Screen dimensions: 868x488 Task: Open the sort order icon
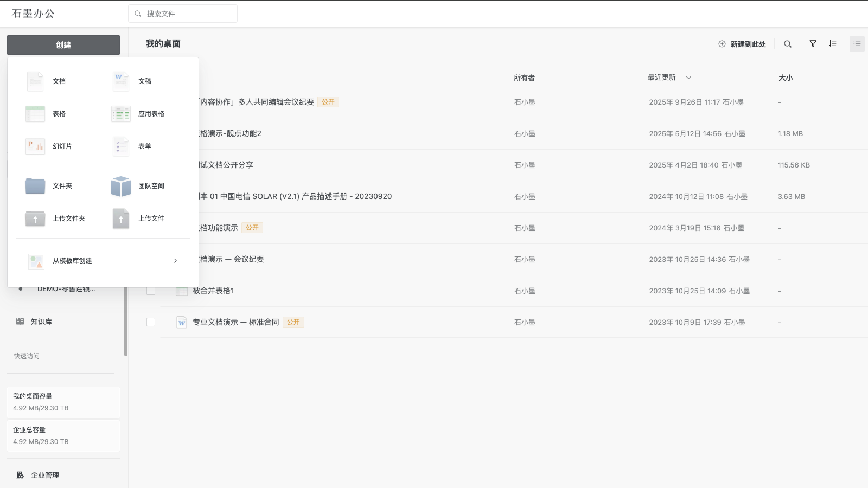[833, 43]
